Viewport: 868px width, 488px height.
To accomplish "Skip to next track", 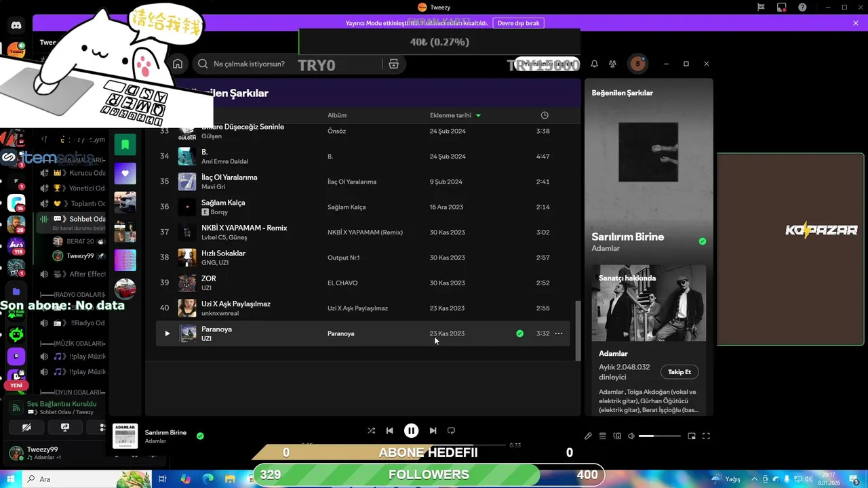I will pos(433,430).
